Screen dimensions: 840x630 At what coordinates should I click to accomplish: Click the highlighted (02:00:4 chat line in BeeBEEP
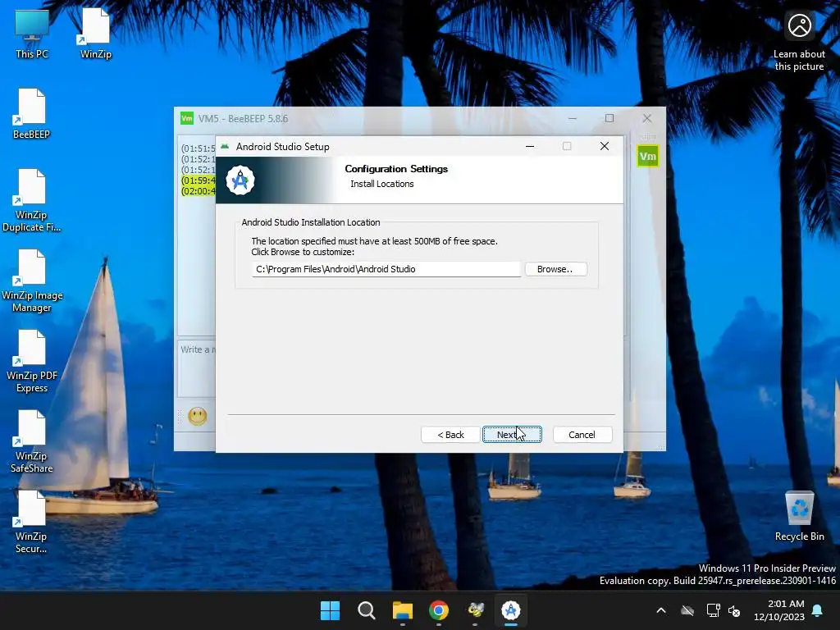[x=199, y=191]
